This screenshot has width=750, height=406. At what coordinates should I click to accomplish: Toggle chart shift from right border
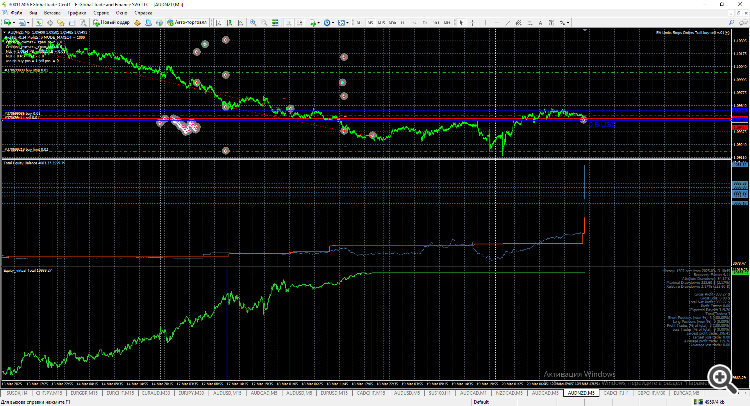(300, 22)
